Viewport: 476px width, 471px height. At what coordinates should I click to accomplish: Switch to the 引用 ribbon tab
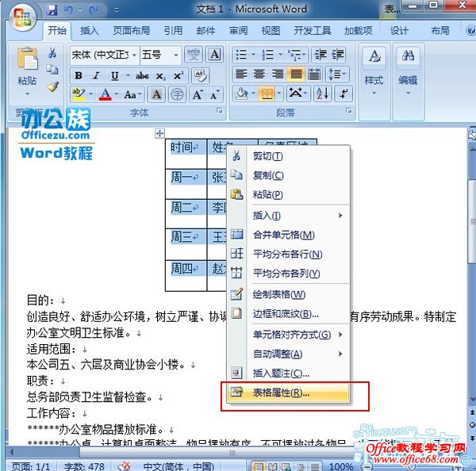[173, 31]
